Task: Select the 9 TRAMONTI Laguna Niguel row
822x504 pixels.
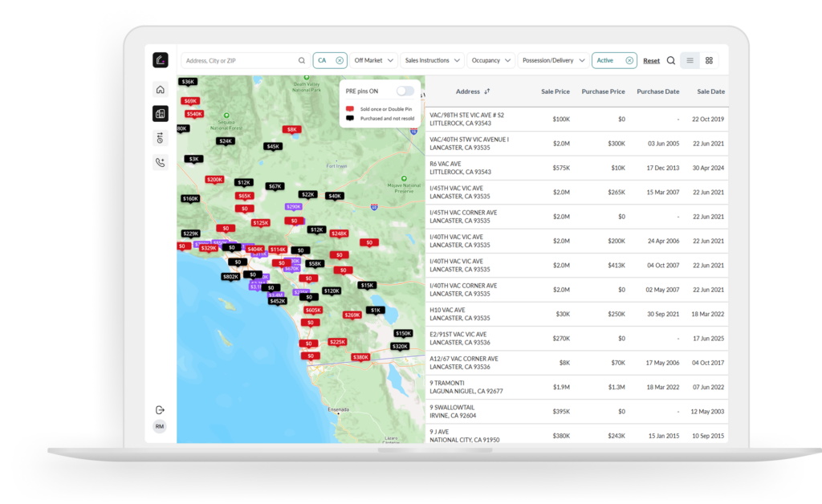Action: tap(576, 387)
